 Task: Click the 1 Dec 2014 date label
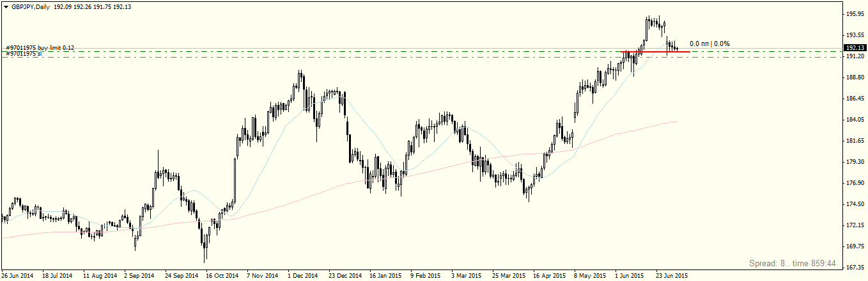tap(303, 276)
